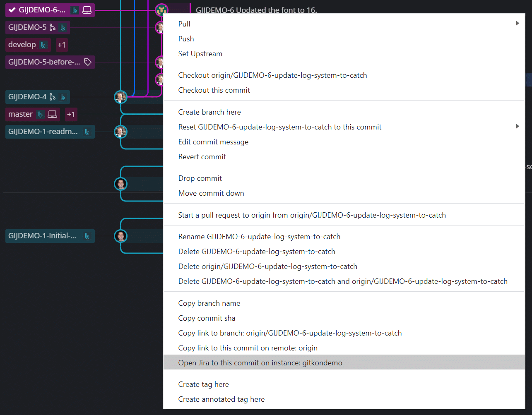Click the checkmark icon on GIJDEMO-6 branch

pyautogui.click(x=11, y=10)
